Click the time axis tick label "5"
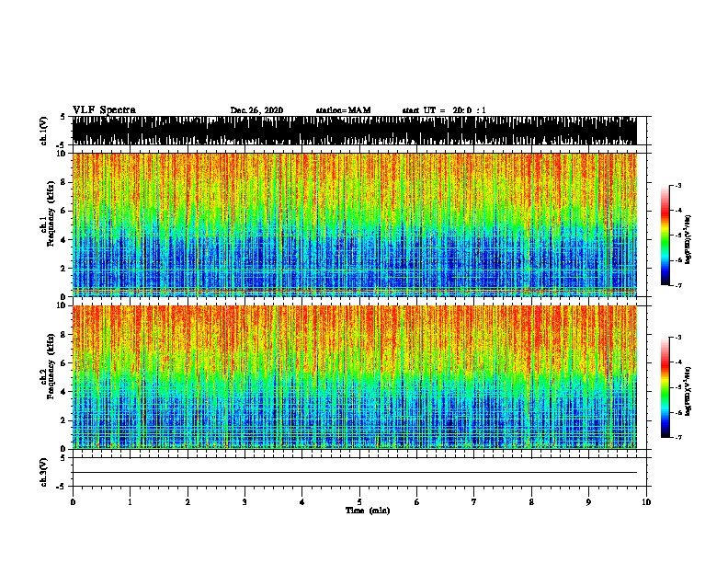The height and width of the screenshot is (563, 728). pyautogui.click(x=359, y=501)
